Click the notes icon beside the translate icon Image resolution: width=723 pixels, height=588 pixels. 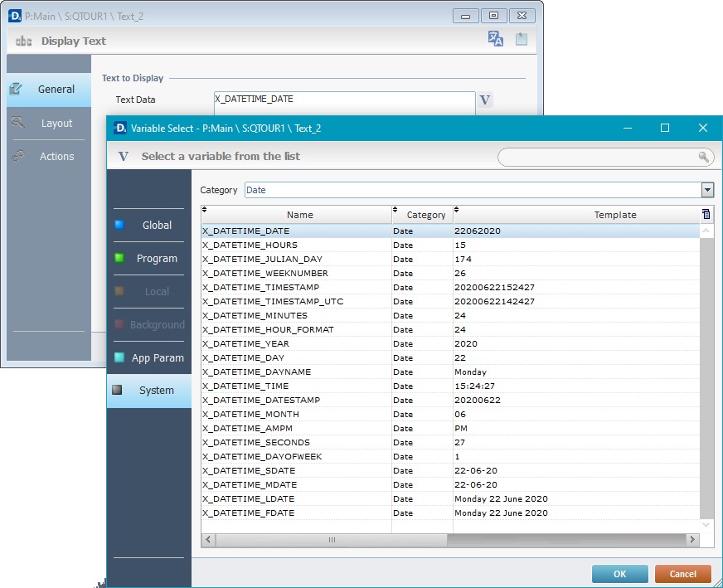522,39
